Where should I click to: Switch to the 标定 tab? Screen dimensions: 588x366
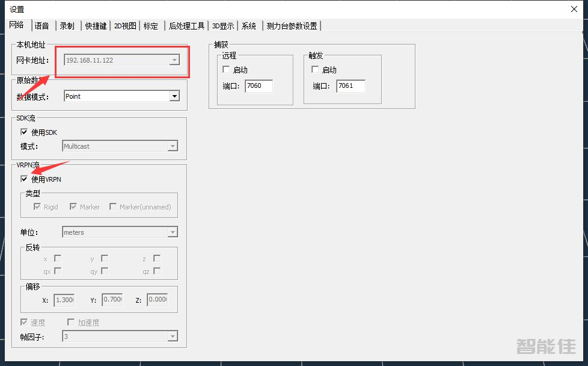(x=151, y=25)
